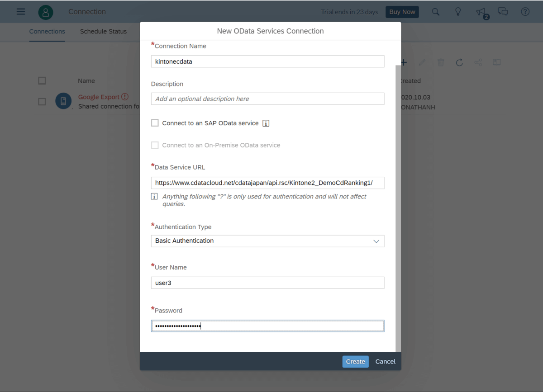Open the Google Export connection link

click(99, 97)
